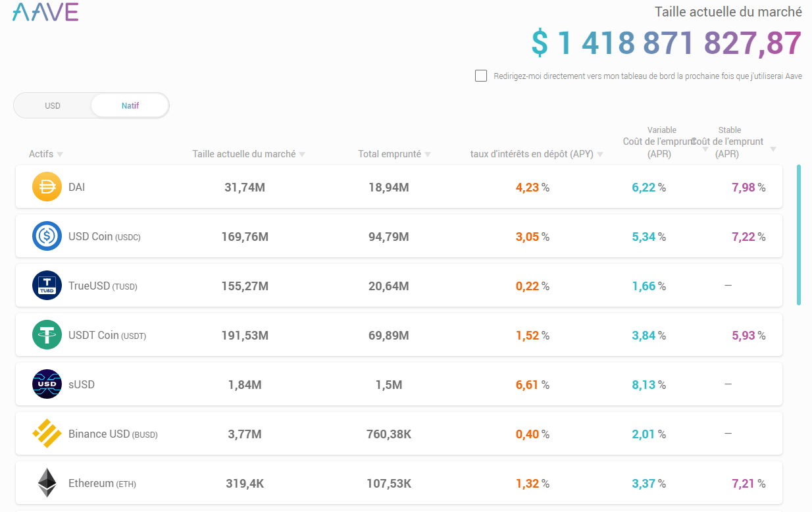The image size is (812, 512).
Task: Switch currency display to Natif
Action: [x=130, y=105]
